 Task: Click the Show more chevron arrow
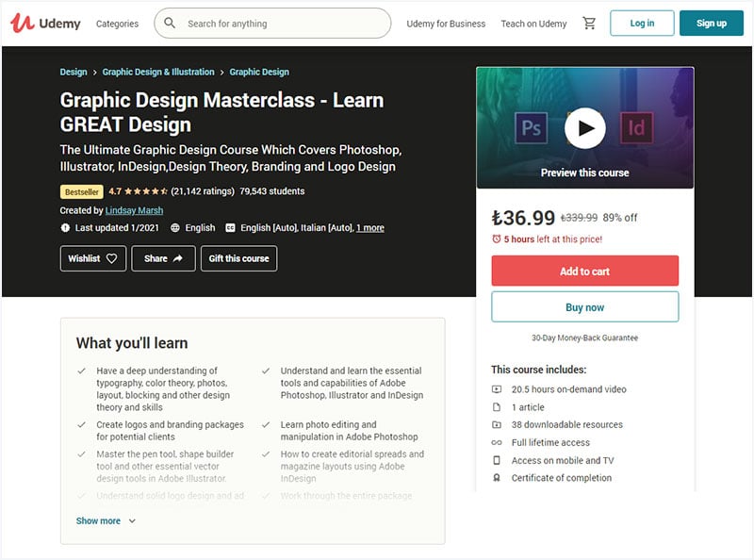(x=132, y=521)
